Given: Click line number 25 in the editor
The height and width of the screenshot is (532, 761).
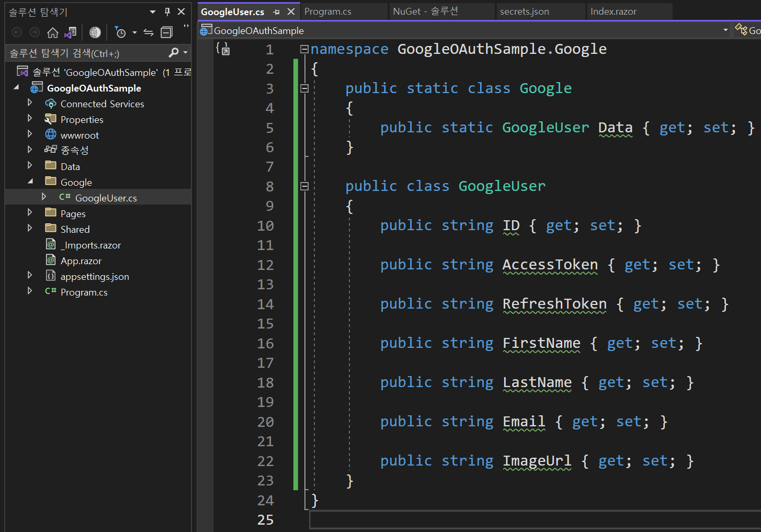Looking at the screenshot, I should coord(265,520).
